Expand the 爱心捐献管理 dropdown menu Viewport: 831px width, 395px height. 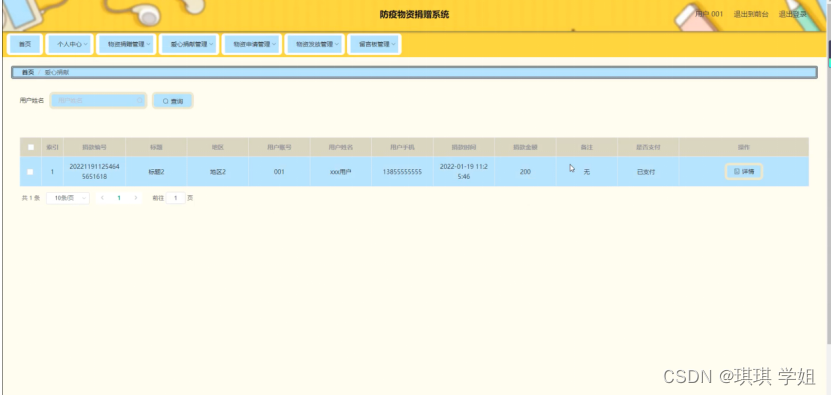189,45
